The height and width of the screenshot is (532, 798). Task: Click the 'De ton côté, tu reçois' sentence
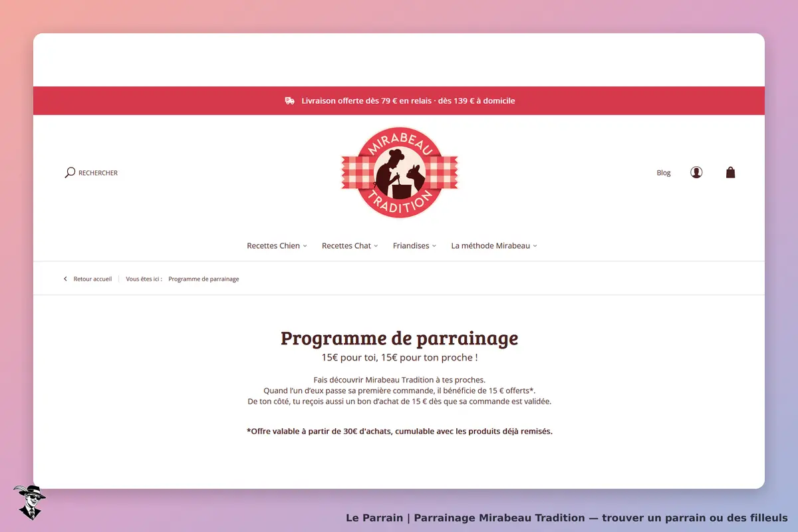(x=399, y=402)
